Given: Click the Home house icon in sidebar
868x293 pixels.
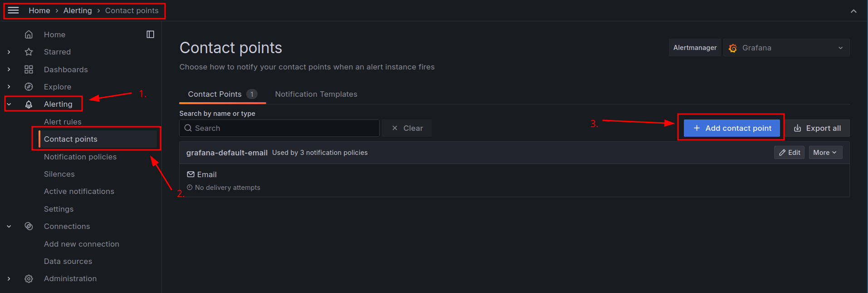Looking at the screenshot, I should tap(29, 35).
